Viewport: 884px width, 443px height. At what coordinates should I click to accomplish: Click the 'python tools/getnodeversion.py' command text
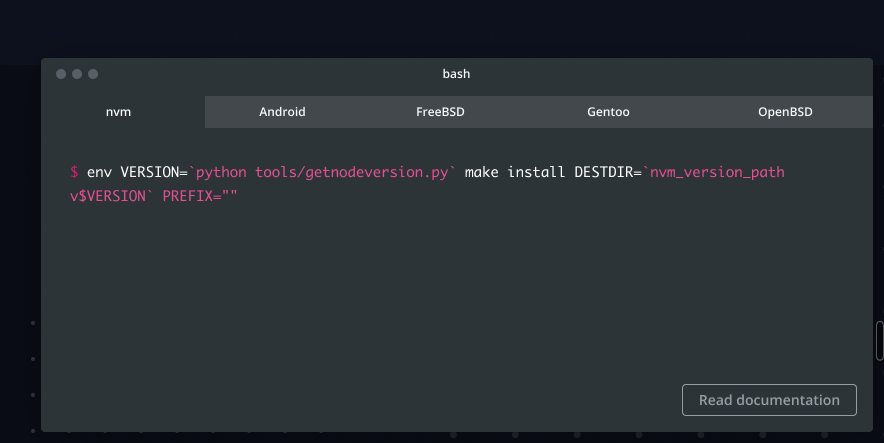pyautogui.click(x=322, y=172)
